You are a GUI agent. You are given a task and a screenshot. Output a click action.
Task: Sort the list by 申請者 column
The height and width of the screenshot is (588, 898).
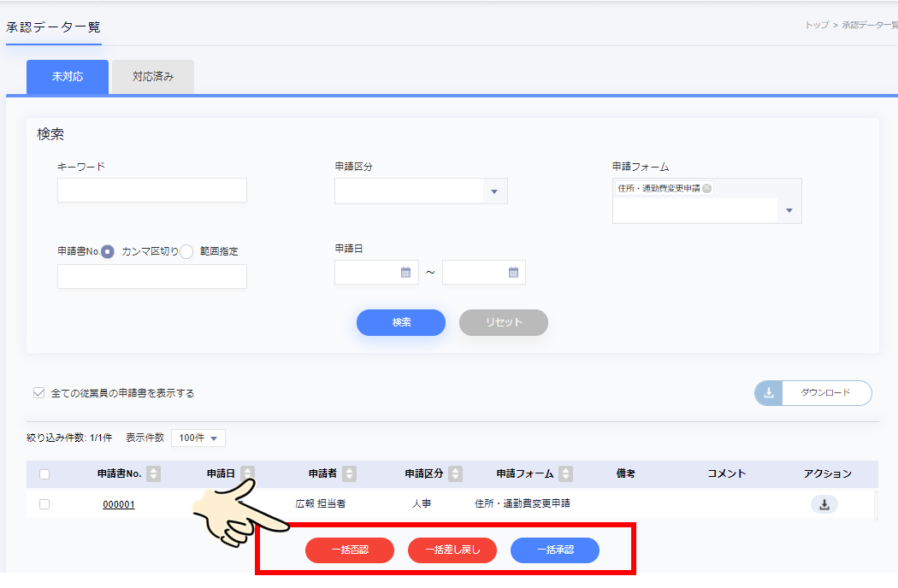click(x=349, y=473)
